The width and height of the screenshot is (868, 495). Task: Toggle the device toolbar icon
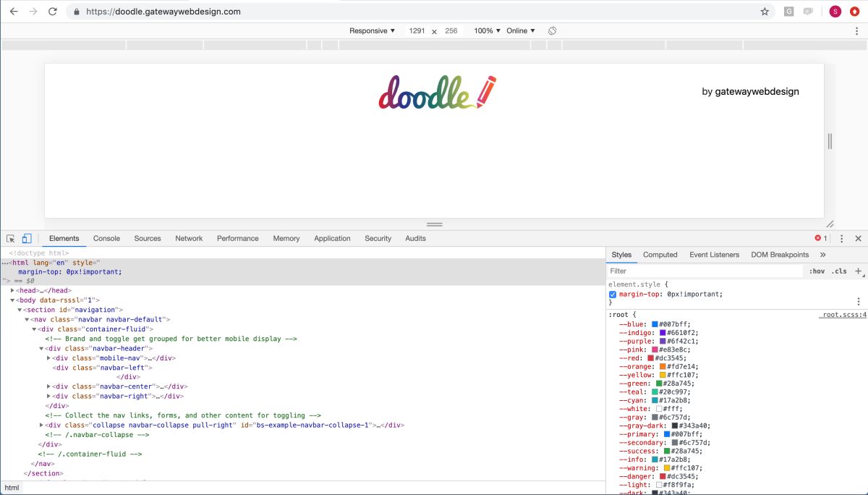27,238
